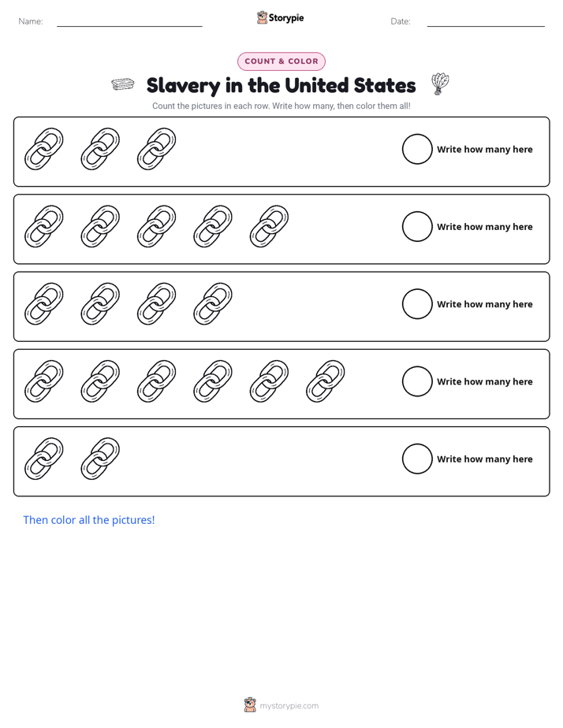Click the Name input line
563x728 pixels.
pos(129,26)
